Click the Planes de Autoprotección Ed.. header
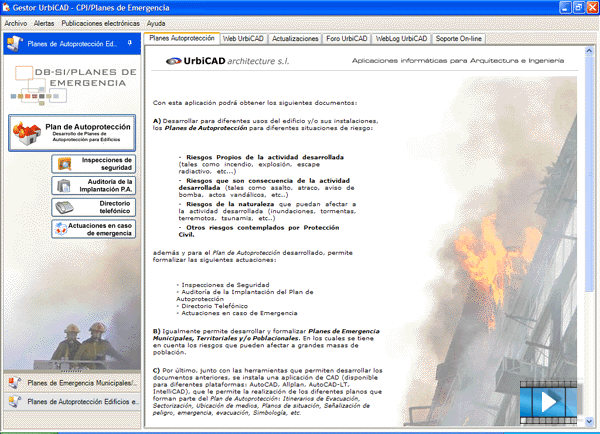The width and height of the screenshot is (600, 434). click(72, 44)
